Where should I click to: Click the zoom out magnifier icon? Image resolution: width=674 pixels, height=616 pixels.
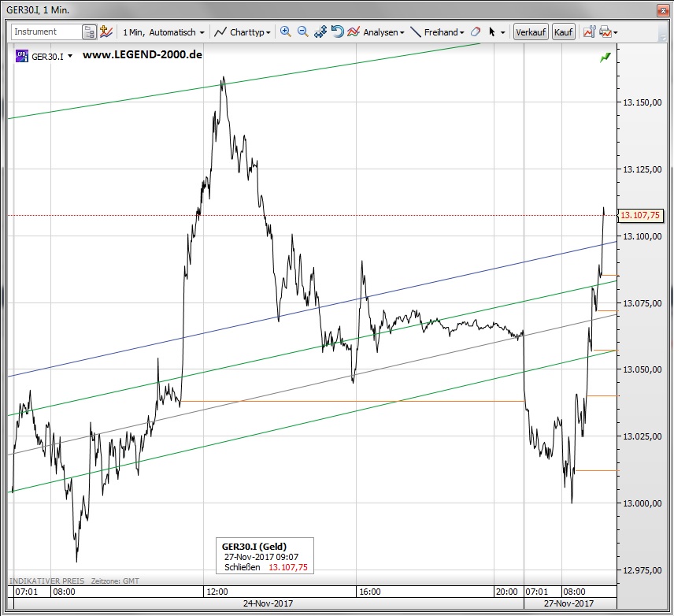point(302,32)
